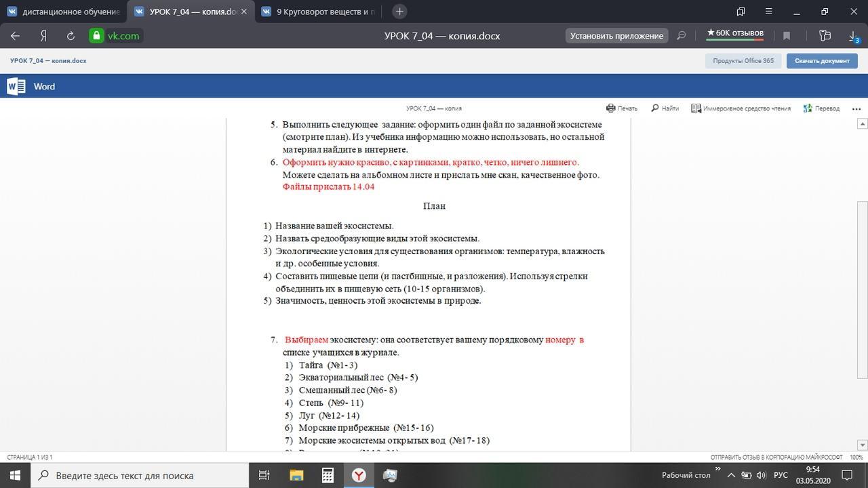This screenshot has width=868, height=488.
Task: Open Task View on the taskbar
Action: click(x=264, y=475)
